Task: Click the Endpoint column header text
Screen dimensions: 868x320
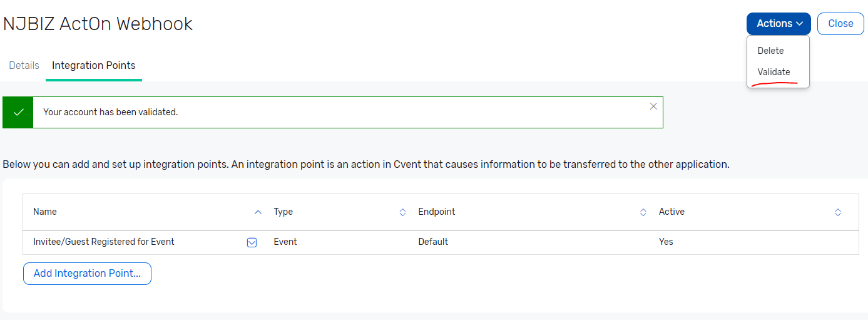Action: (x=437, y=212)
